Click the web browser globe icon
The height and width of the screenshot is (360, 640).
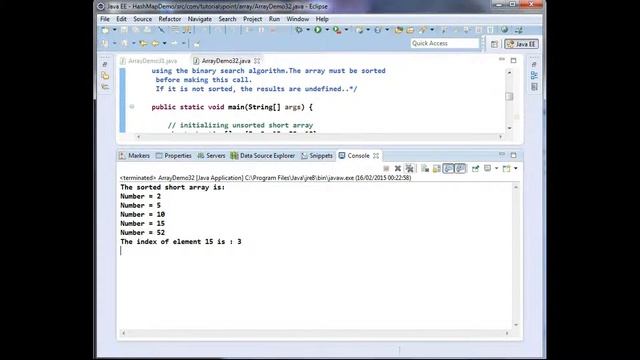(505, 30)
